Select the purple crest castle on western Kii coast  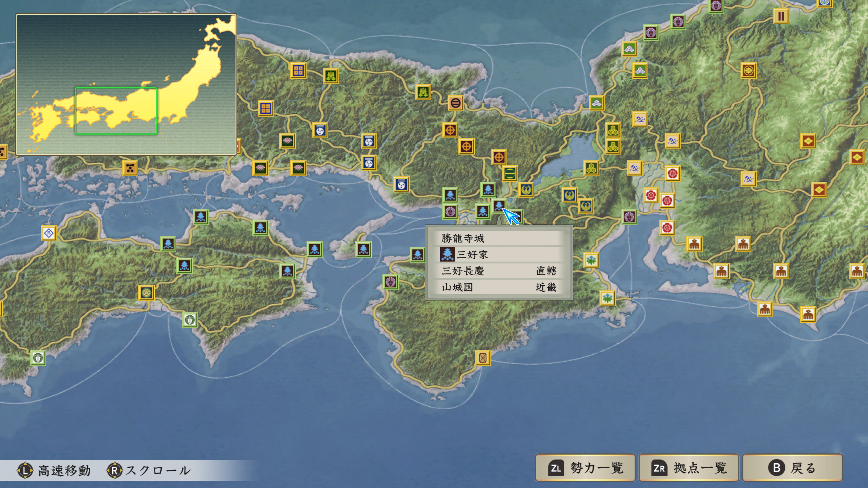pyautogui.click(x=390, y=282)
